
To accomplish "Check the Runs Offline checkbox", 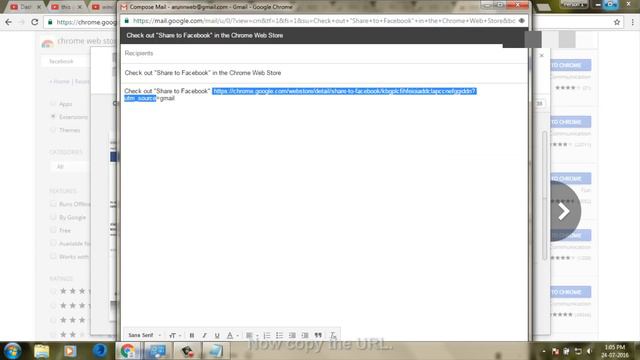I will (x=53, y=204).
